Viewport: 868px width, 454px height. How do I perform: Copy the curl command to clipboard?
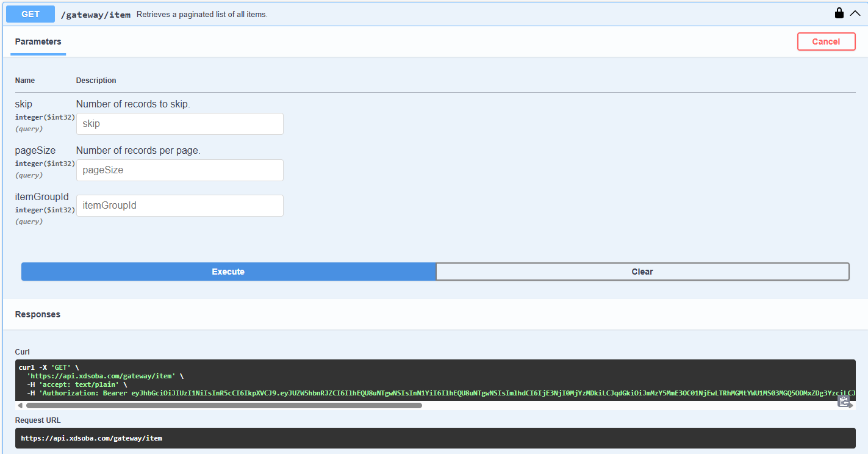click(x=844, y=401)
